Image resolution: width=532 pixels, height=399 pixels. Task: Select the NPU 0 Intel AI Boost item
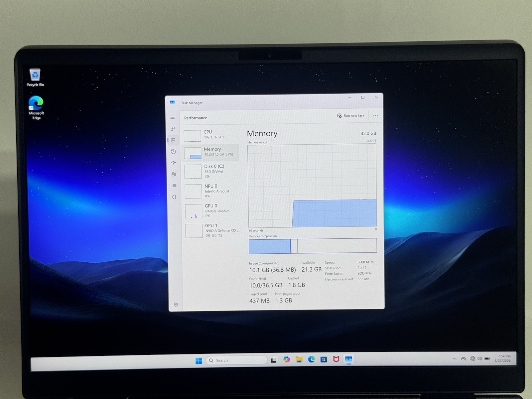(x=211, y=191)
